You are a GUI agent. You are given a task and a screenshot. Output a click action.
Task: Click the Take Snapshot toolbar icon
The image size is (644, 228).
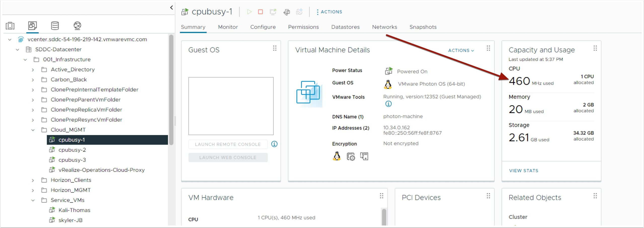(299, 12)
